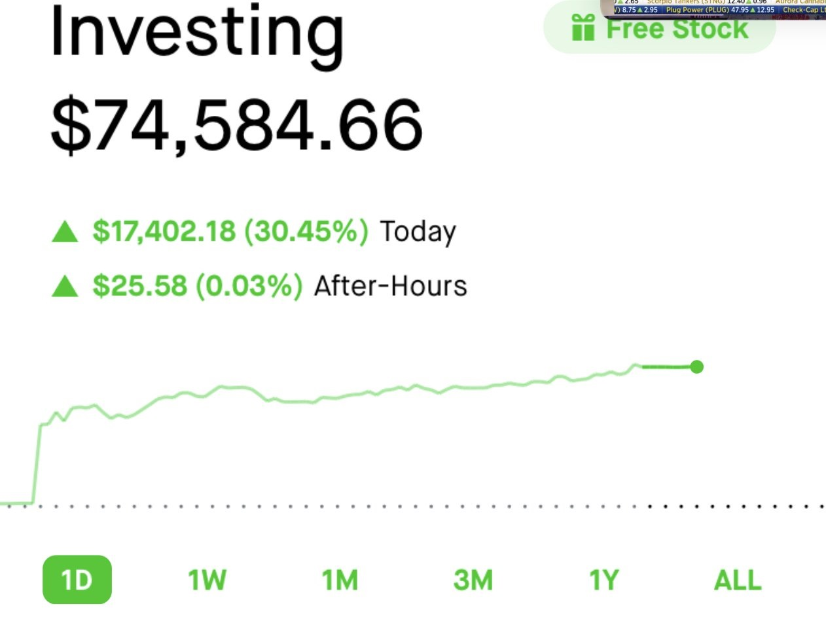Click the green dot at chart's end
The image size is (826, 644).
696,367
